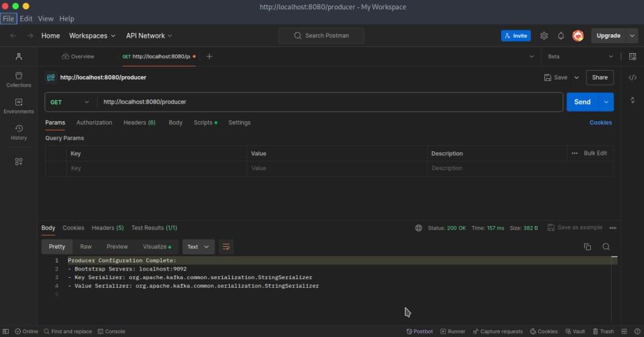644x337 pixels.
Task: Expand the Save options arrow
Action: tap(576, 77)
